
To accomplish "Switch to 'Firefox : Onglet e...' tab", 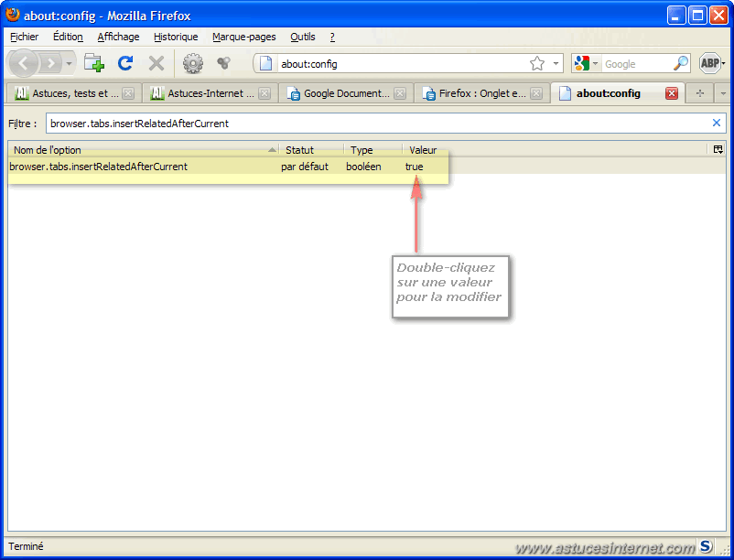I will click(481, 93).
